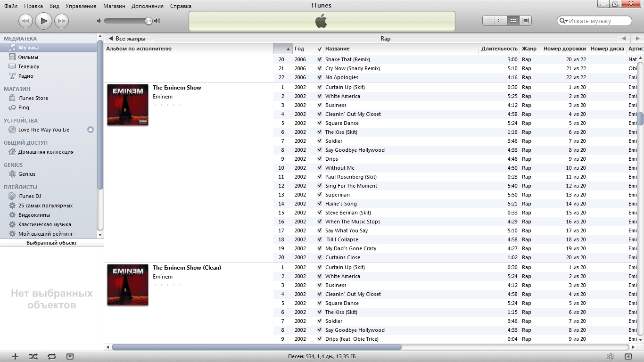Sort by the Длительность column header
The image size is (644, 362).
tap(499, 49)
